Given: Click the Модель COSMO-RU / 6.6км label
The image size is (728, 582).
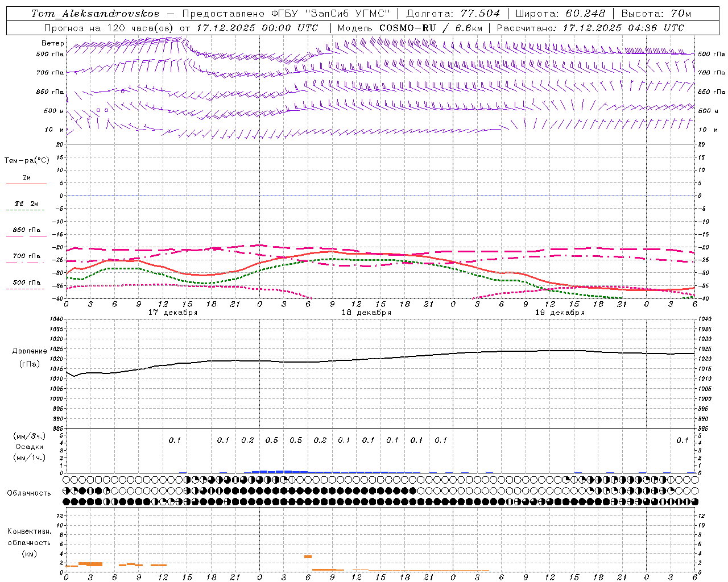Looking at the screenshot, I should pos(410,28).
